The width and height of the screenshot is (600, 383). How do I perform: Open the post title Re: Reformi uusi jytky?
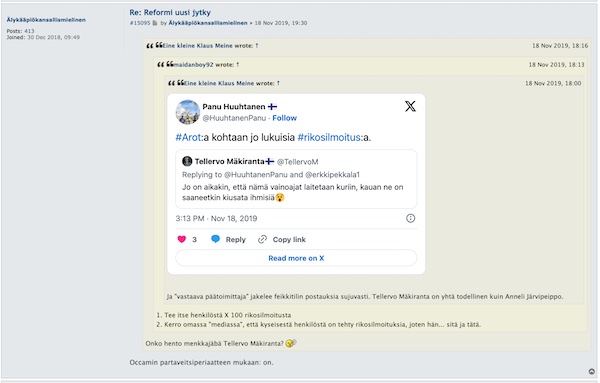click(x=170, y=12)
